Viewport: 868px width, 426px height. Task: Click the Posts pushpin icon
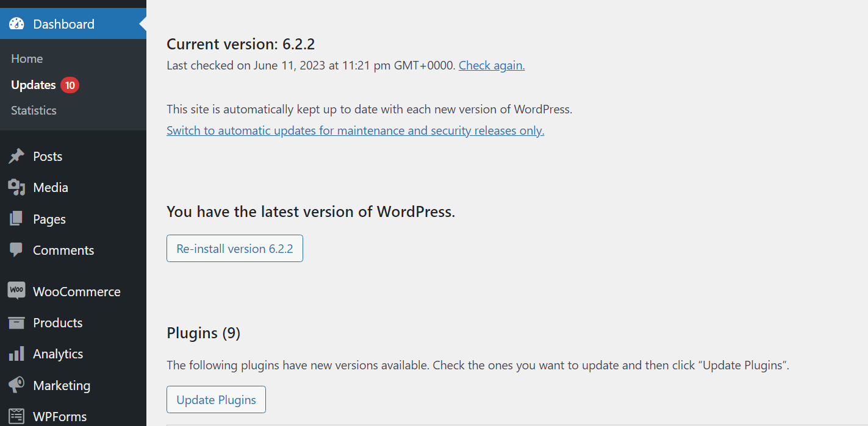[16, 156]
